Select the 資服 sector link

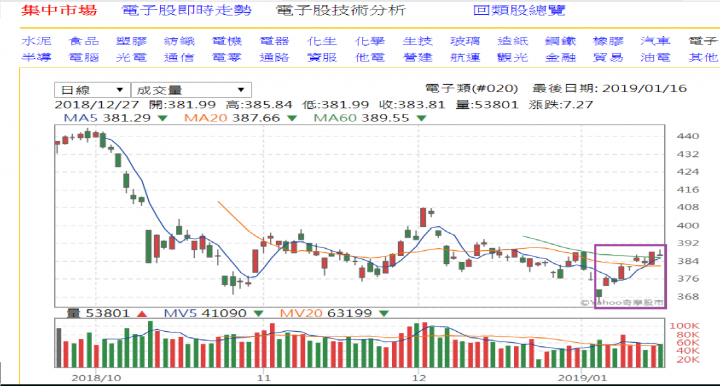[x=322, y=57]
